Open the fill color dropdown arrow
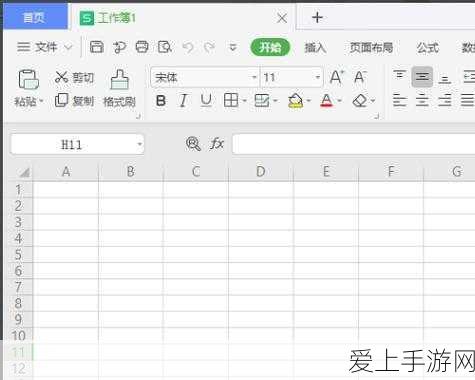The image size is (475, 380). coord(309,101)
